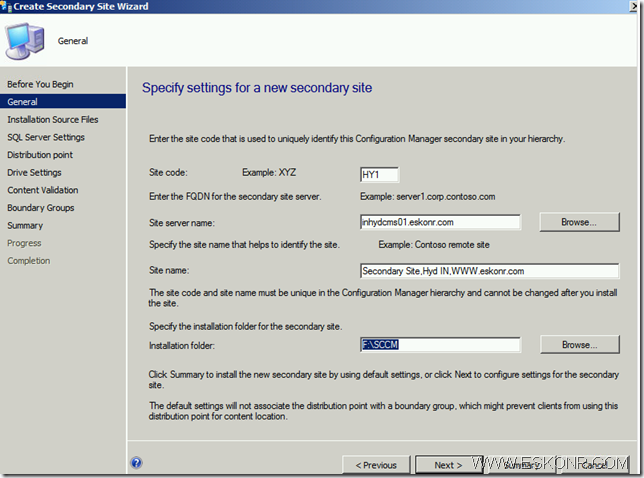Click the Summary button at bottom
The height and width of the screenshot is (478, 644).
520,465
